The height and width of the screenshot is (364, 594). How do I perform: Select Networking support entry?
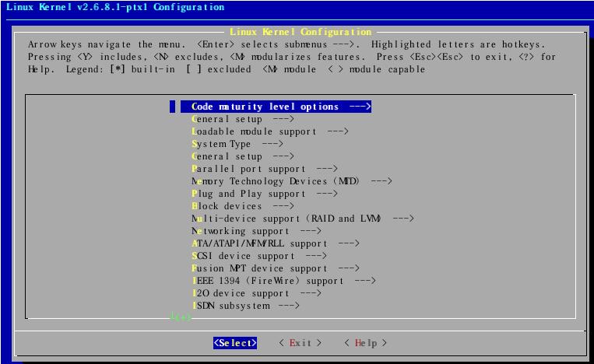256,231
